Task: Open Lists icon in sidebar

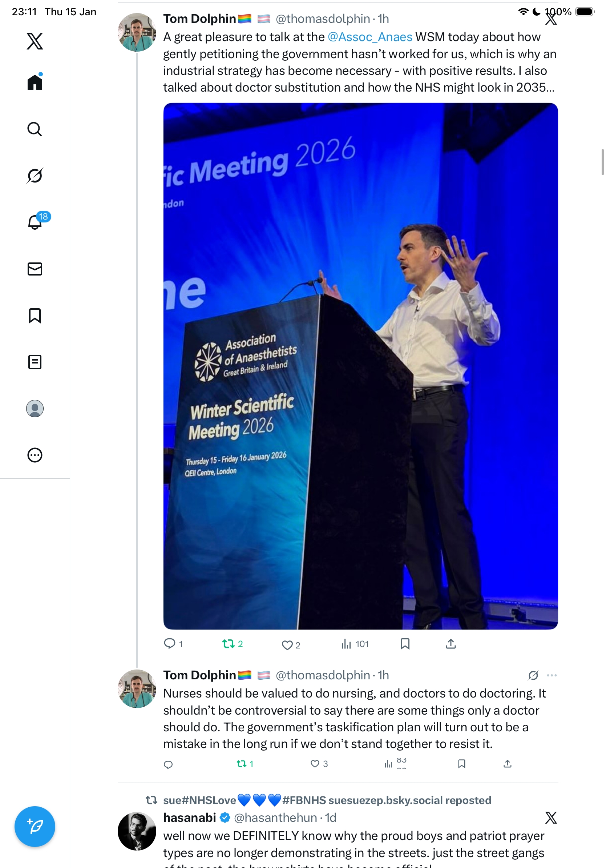Action: [35, 362]
